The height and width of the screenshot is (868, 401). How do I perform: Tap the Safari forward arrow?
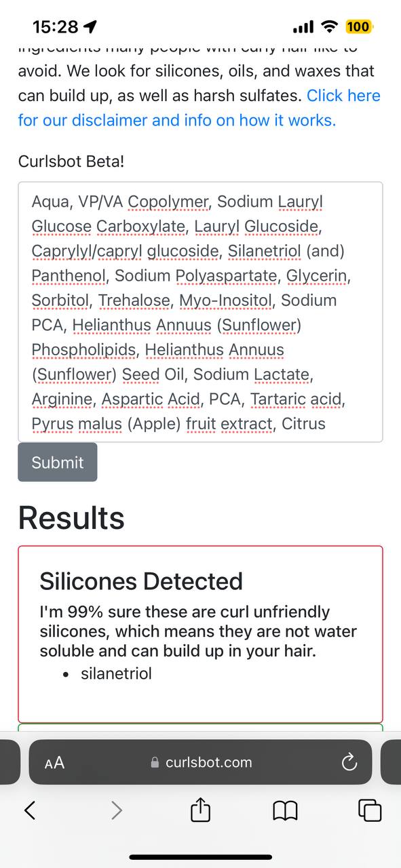click(117, 809)
